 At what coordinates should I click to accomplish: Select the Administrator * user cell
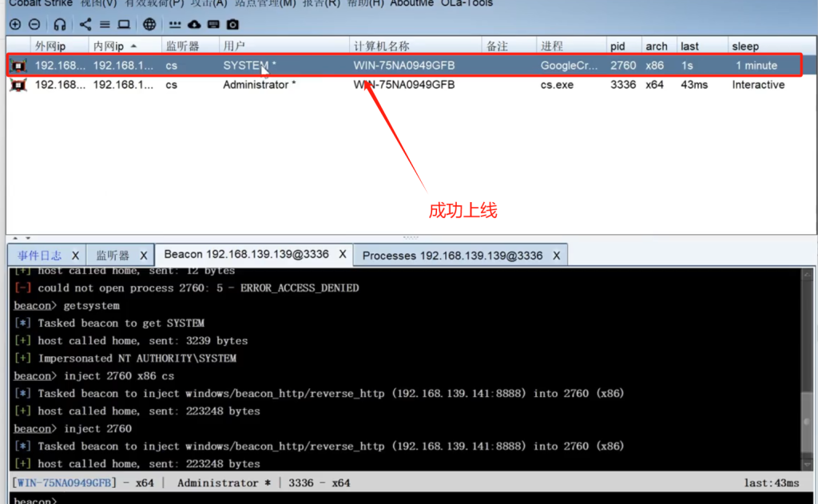tap(260, 85)
